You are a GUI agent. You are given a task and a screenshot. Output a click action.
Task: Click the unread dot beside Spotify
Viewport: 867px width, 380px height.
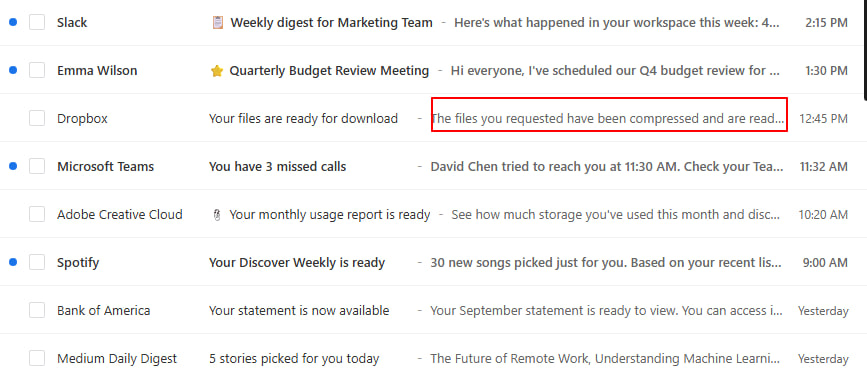point(13,262)
